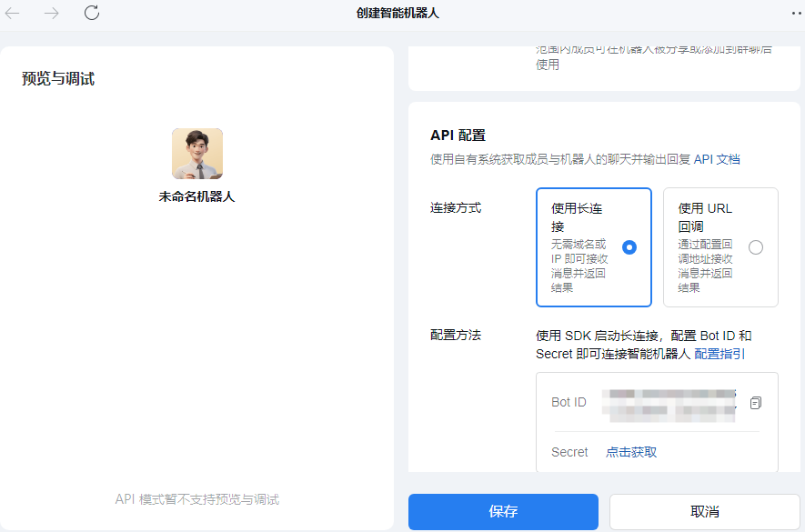Click the robot avatar image
The height and width of the screenshot is (532, 805).
197,154
